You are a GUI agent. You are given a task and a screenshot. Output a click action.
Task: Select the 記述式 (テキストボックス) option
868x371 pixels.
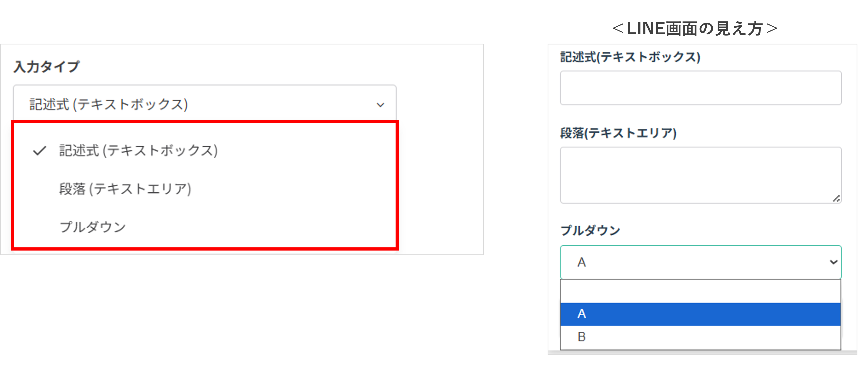pos(138,151)
